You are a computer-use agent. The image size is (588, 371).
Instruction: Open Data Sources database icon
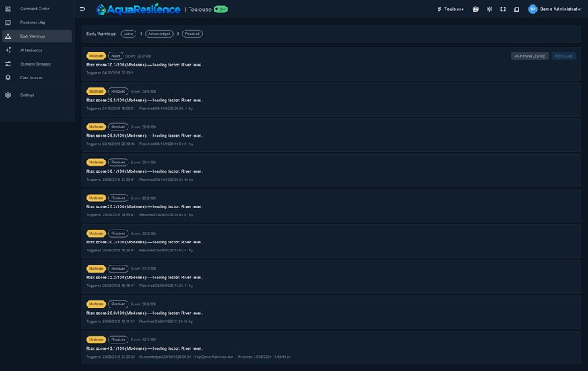tap(8, 77)
